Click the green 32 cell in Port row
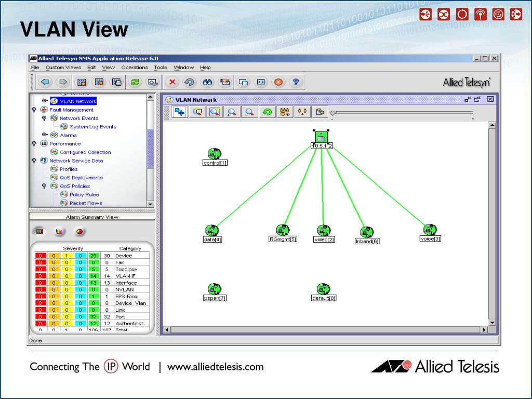The image size is (532, 399). point(94,316)
